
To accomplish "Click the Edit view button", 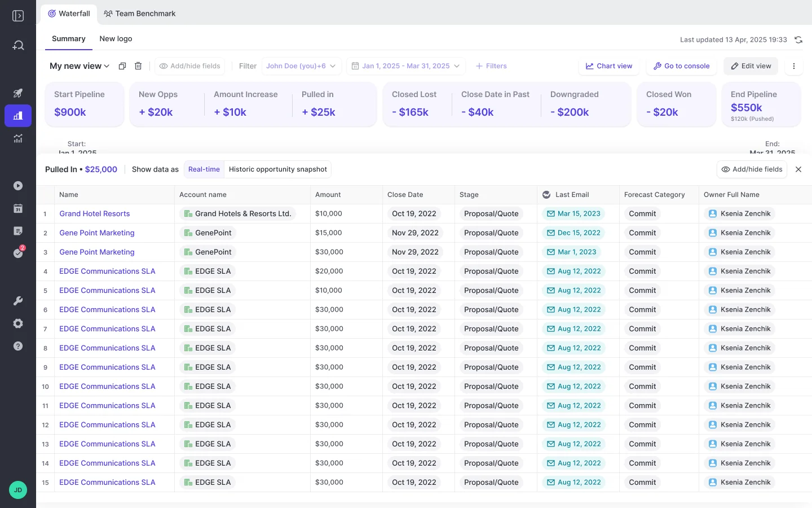I will tap(751, 66).
